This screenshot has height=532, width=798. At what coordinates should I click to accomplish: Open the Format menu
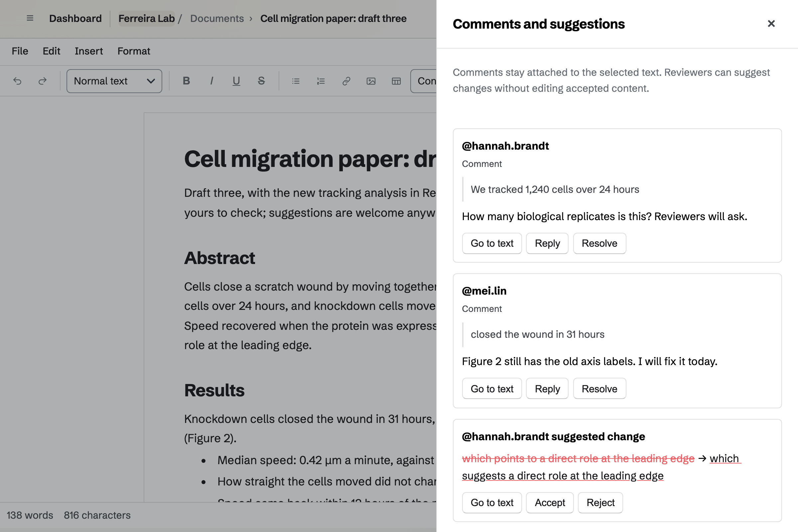click(x=134, y=51)
